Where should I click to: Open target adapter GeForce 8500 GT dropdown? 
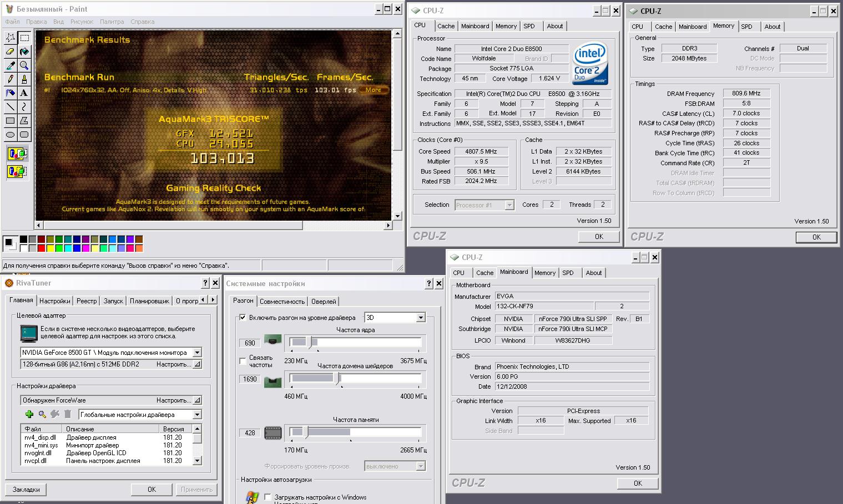coord(197,353)
